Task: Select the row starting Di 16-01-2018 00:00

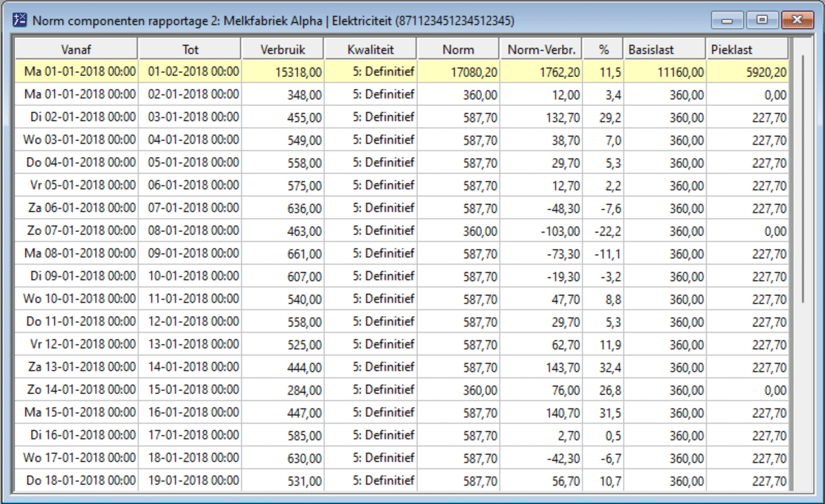Action: point(401,435)
